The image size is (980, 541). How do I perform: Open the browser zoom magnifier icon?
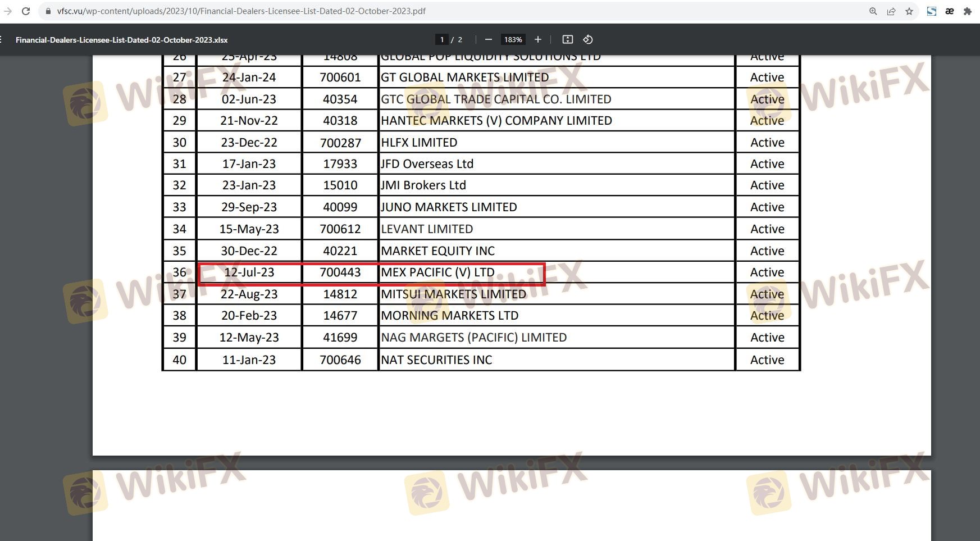pyautogui.click(x=873, y=11)
